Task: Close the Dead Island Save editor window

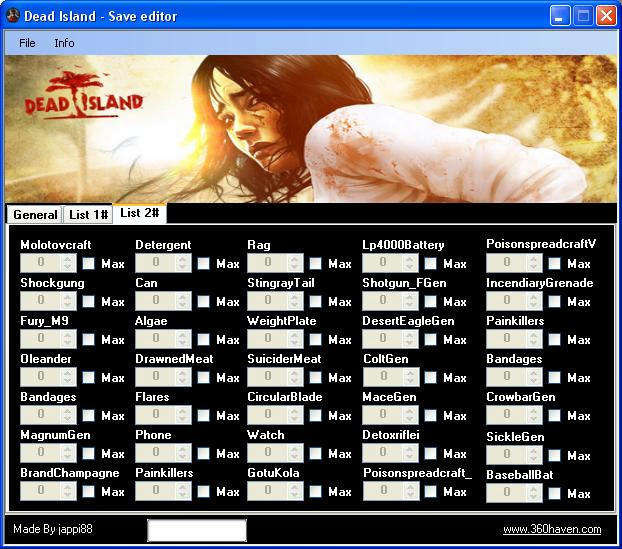Action: [x=607, y=16]
